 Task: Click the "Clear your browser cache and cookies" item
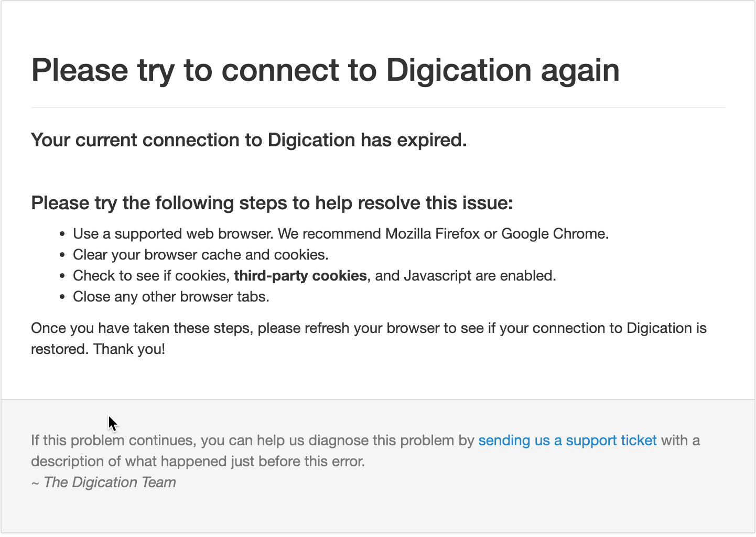pos(201,255)
